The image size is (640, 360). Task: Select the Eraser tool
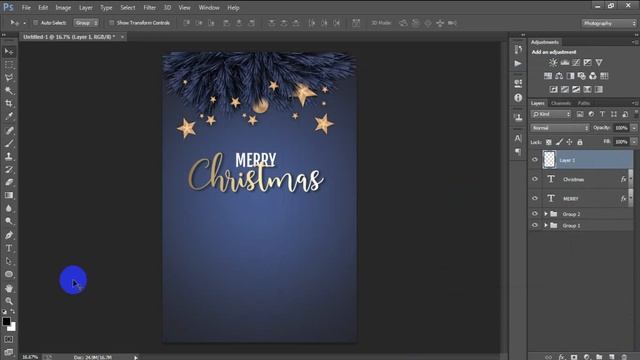pyautogui.click(x=9, y=182)
